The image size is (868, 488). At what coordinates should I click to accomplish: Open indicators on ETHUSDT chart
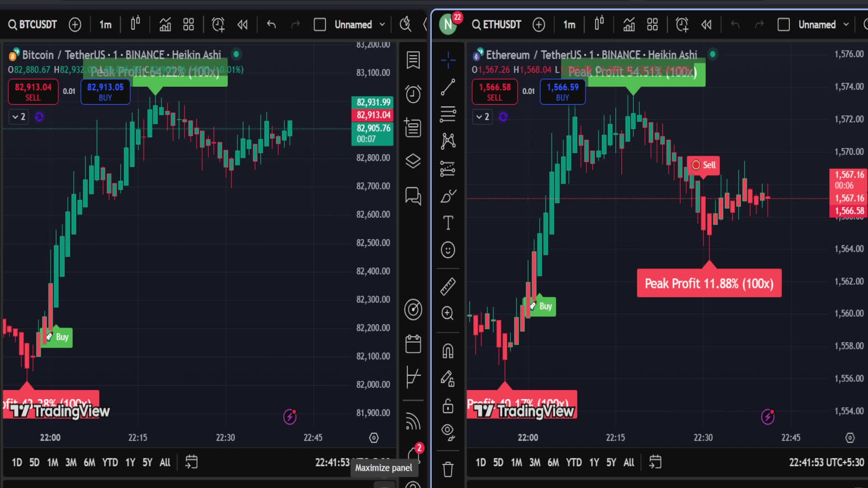629,24
